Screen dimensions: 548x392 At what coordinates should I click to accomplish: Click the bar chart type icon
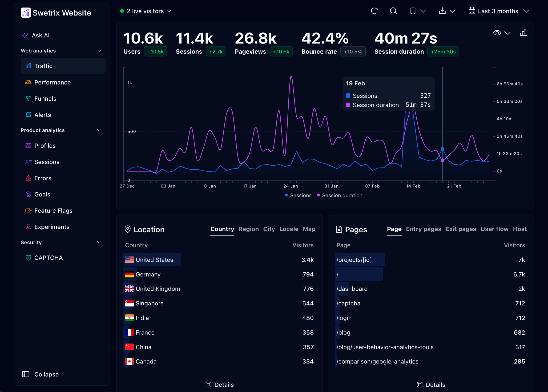[x=523, y=33]
